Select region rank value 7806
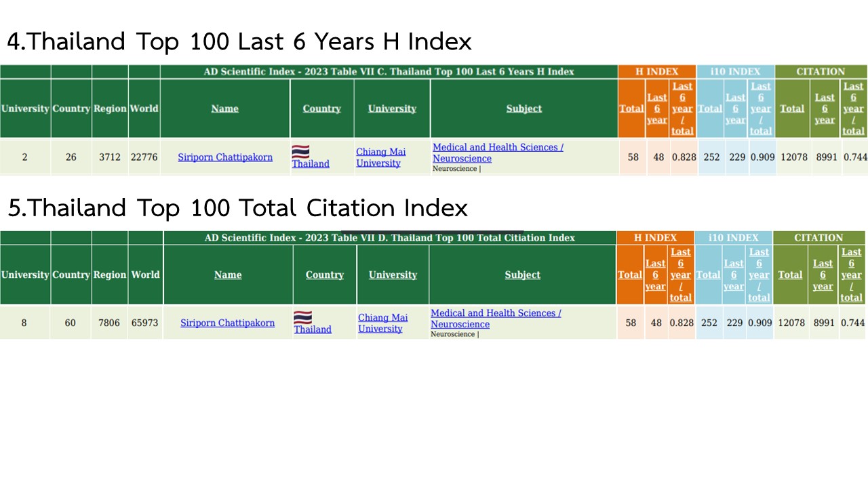Screen dimensions: 868x488 pos(109,323)
